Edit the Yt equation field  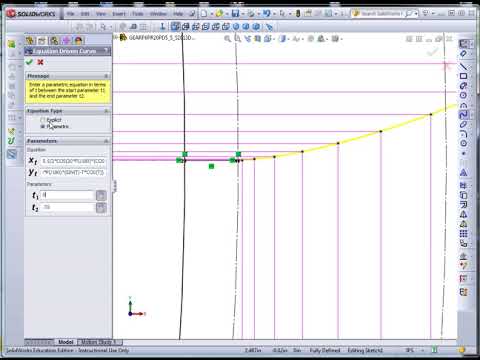tap(73, 172)
